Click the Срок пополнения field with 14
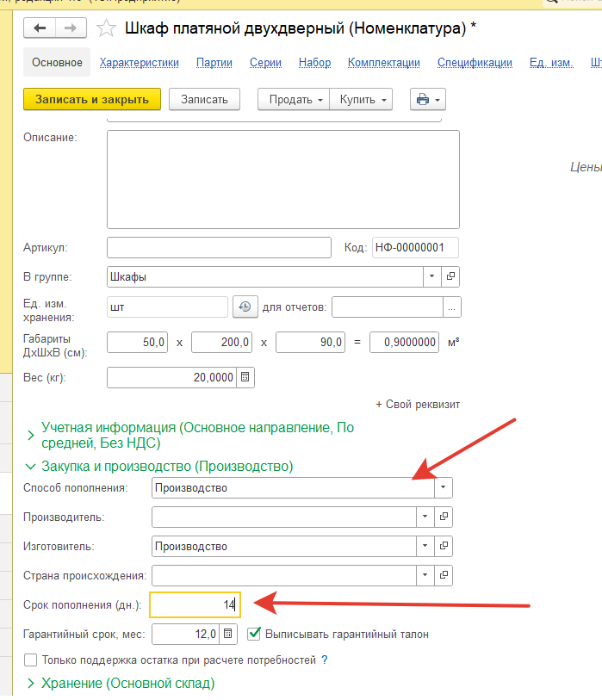Screen dimensions: 602x700 point(195,605)
